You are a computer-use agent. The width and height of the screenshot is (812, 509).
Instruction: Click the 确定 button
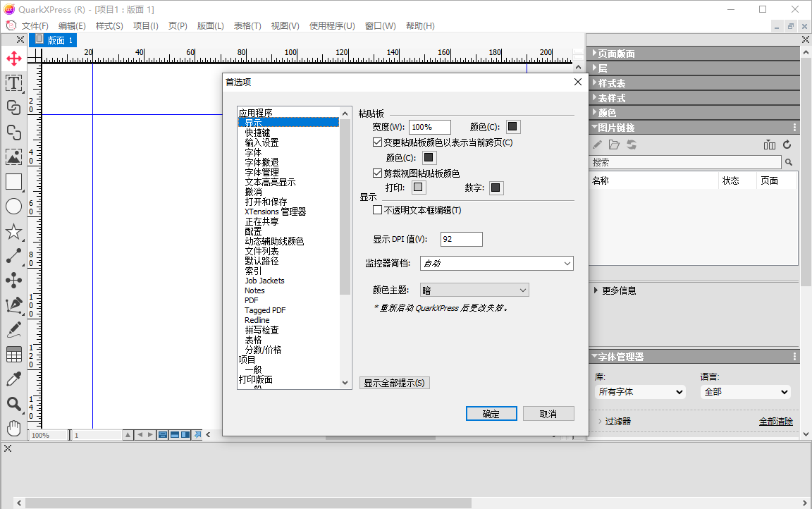pyautogui.click(x=491, y=414)
